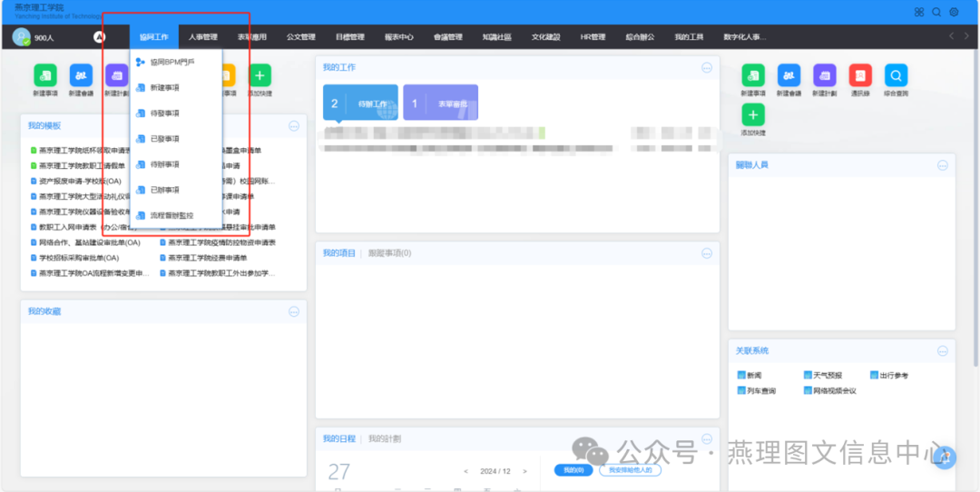Open the 综合查询 search shortcut icon
Screen dimensions: 980x492
click(896, 75)
